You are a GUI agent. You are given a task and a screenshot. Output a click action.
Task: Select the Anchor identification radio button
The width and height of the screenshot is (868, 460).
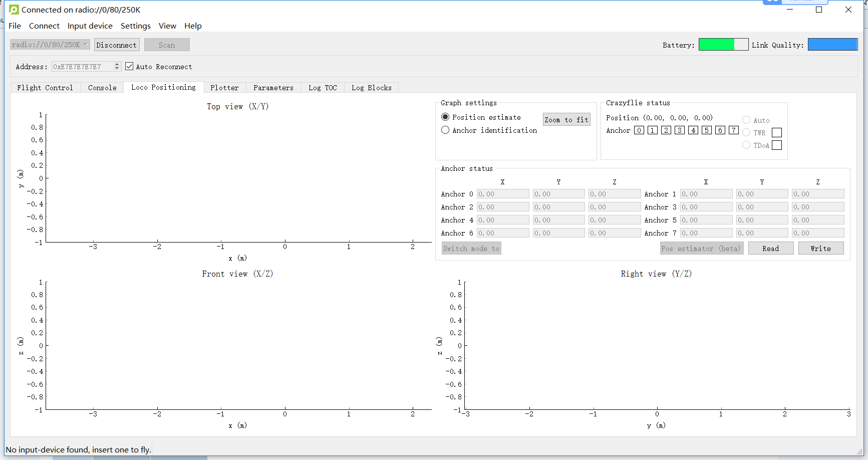pos(445,130)
